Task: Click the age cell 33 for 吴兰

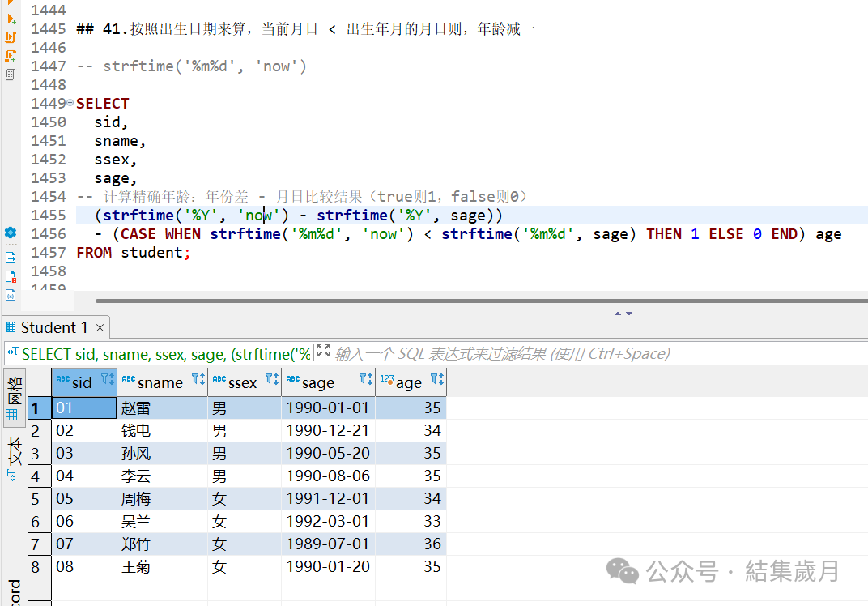Action: coord(411,522)
